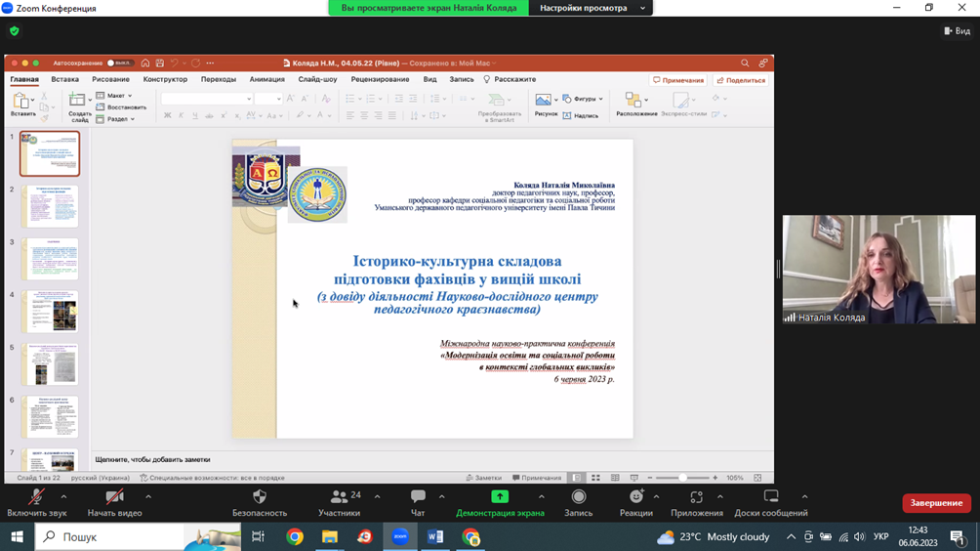Click the green Демонстрация экрана share icon

pos(500,496)
